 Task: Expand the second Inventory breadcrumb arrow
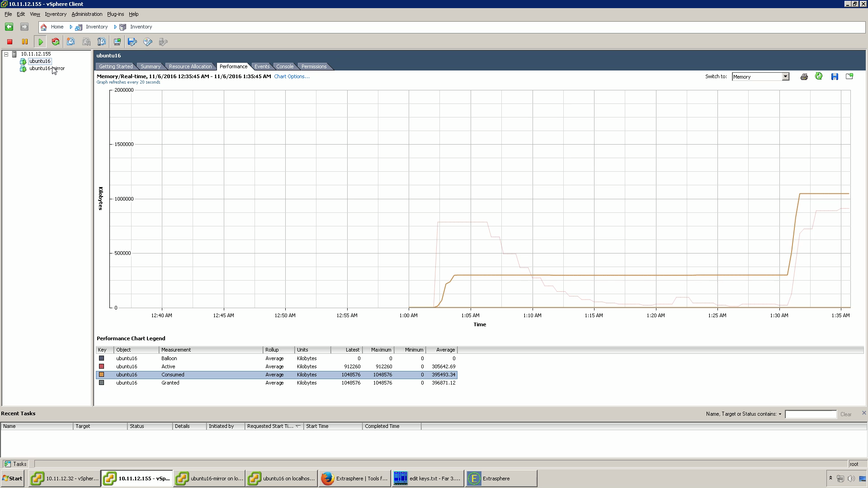(115, 27)
